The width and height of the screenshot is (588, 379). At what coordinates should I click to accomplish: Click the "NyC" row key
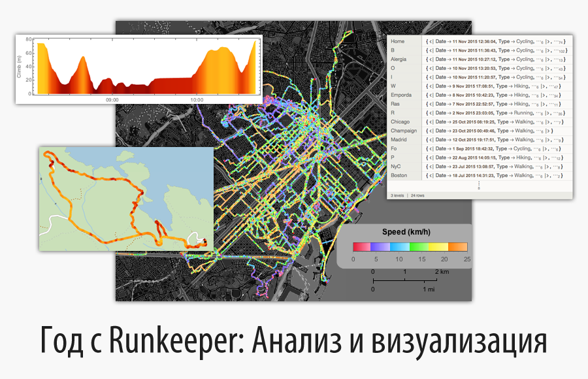pyautogui.click(x=395, y=166)
